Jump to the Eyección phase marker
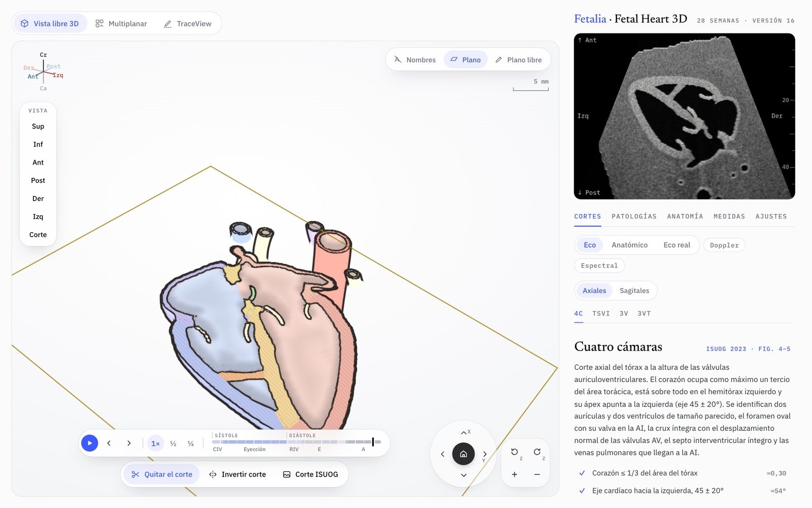The width and height of the screenshot is (812, 508). 255,450
